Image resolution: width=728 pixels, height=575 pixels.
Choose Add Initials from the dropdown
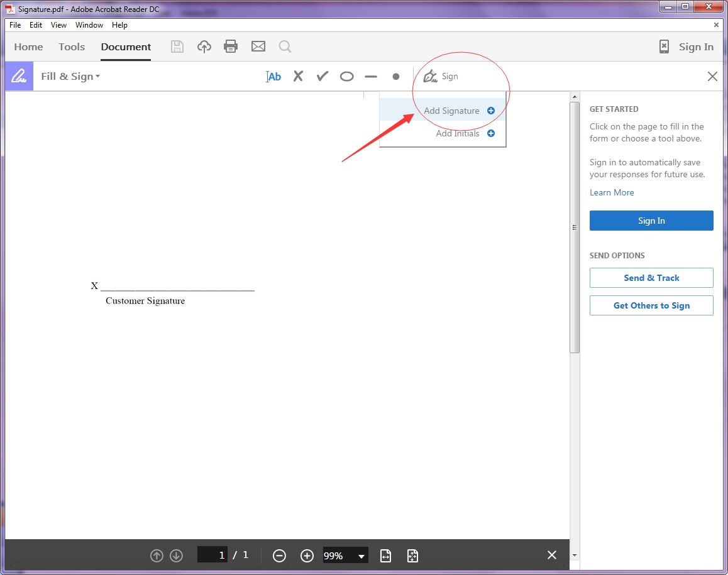coord(443,133)
